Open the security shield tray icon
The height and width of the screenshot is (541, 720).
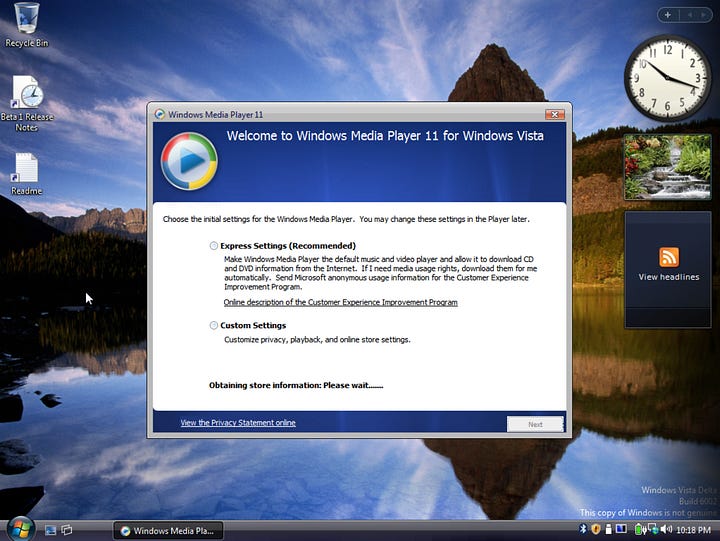(x=596, y=530)
